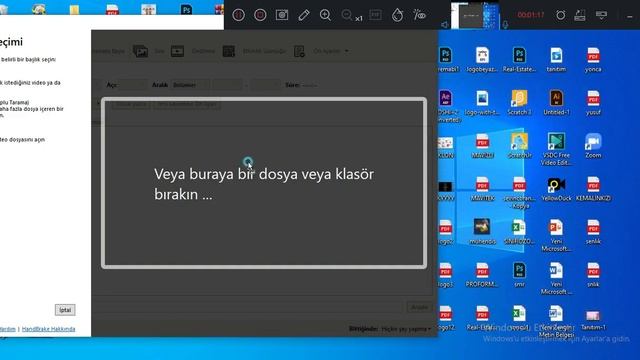
Task: Select yusuf PDF on desktop
Action: [593, 103]
